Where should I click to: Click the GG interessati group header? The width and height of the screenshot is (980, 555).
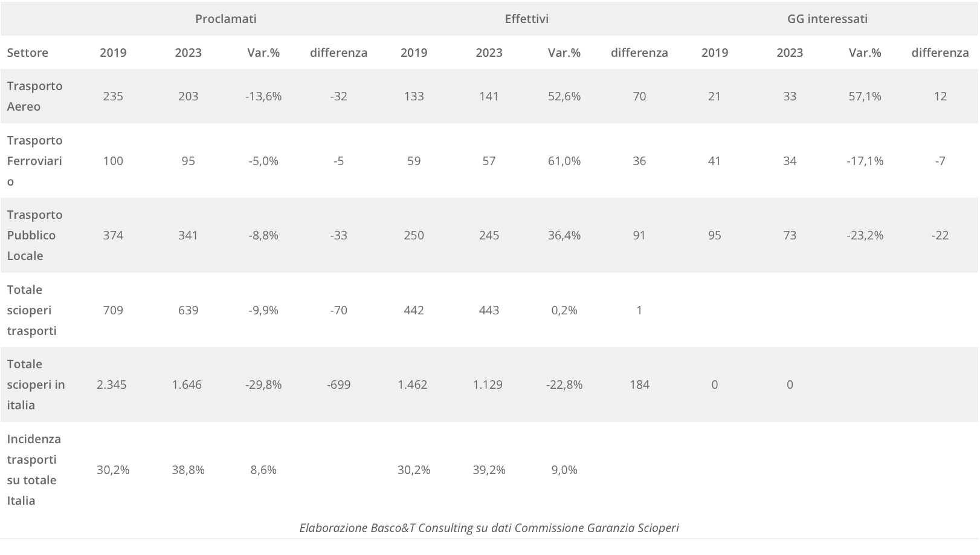[827, 19]
